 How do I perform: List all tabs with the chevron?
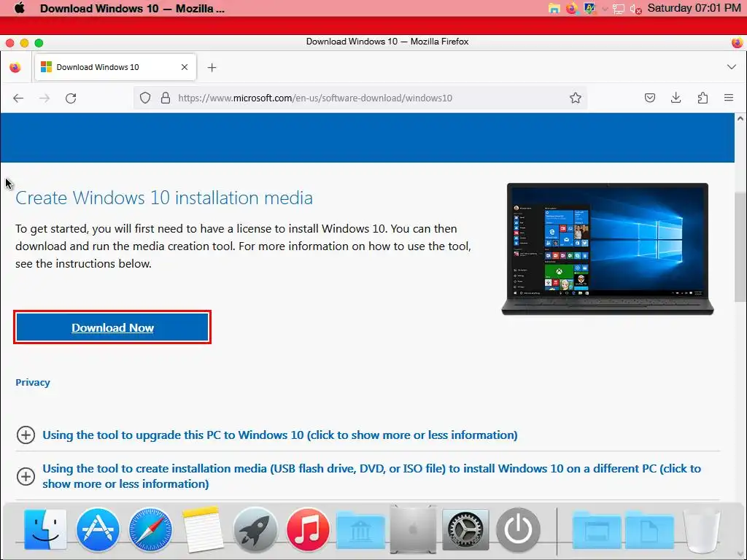coord(731,67)
